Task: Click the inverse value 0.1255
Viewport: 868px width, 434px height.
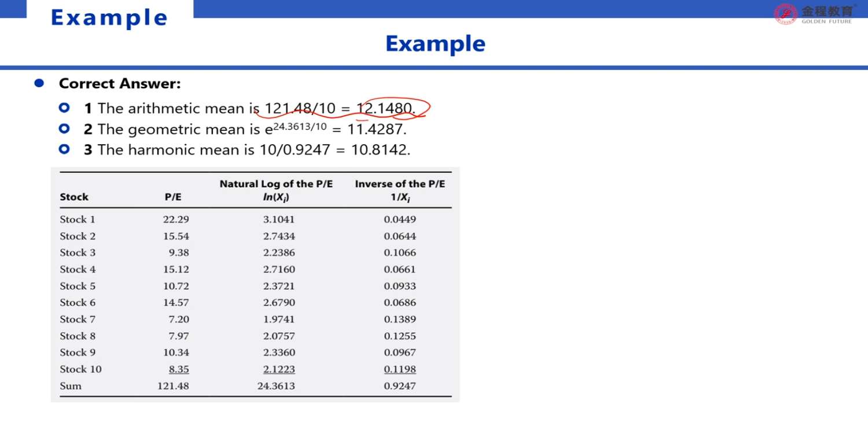Action: point(400,336)
